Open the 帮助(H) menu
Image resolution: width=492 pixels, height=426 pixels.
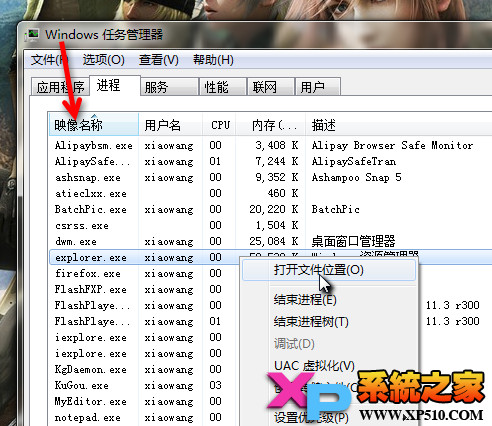[213, 60]
